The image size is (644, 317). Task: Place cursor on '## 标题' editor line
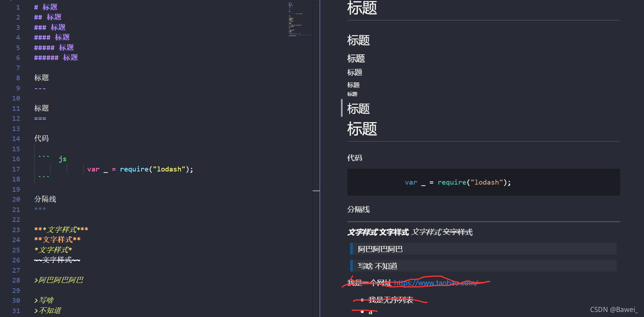48,17
